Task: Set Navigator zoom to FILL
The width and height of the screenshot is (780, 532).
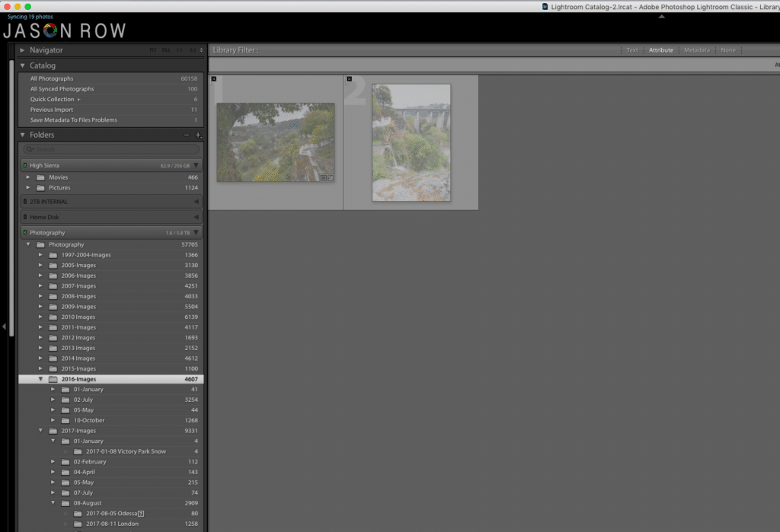Action: coord(166,50)
